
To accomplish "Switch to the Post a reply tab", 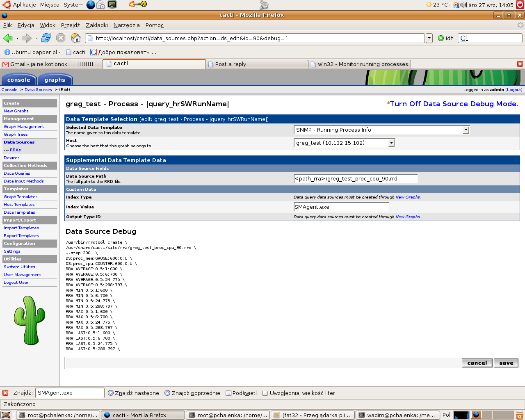I will pos(257,64).
